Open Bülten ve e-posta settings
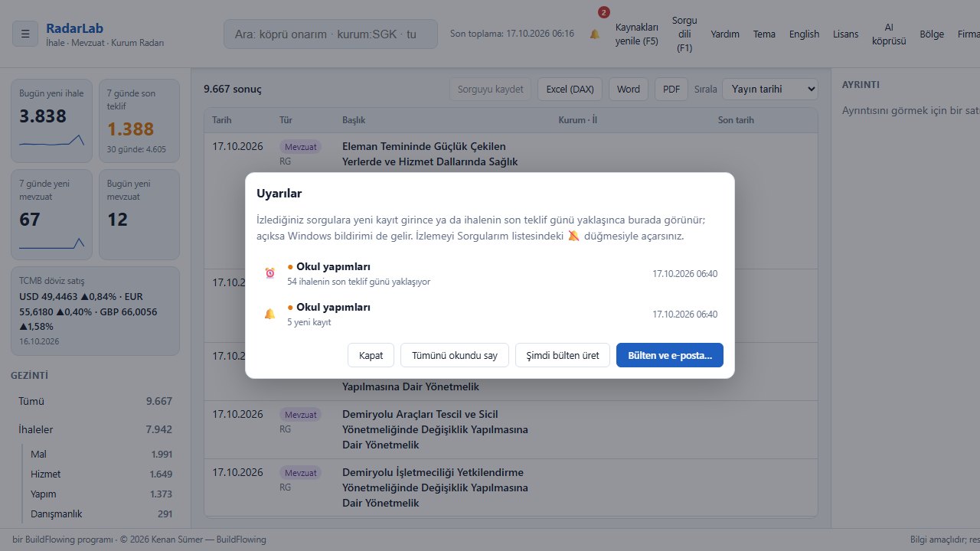Viewport: 980px width, 551px height. [x=670, y=355]
